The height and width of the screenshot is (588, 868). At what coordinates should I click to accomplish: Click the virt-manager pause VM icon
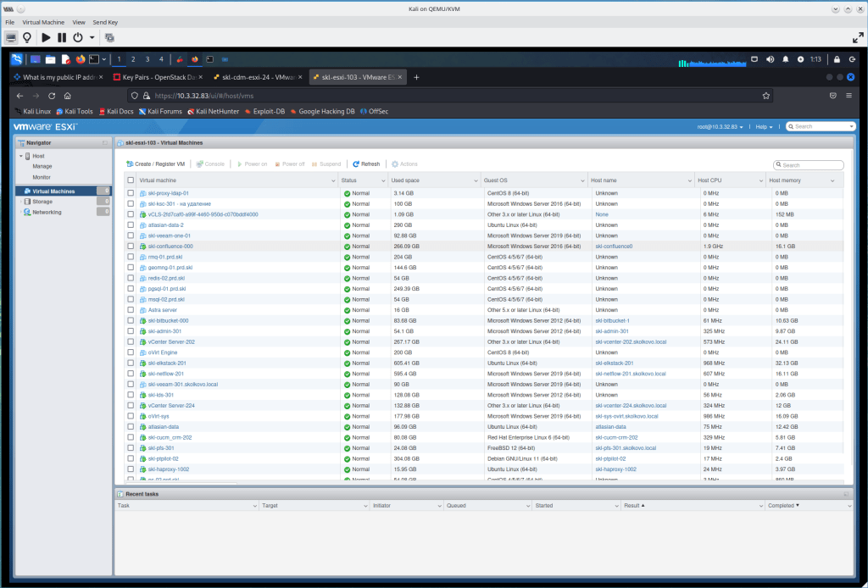click(x=62, y=37)
